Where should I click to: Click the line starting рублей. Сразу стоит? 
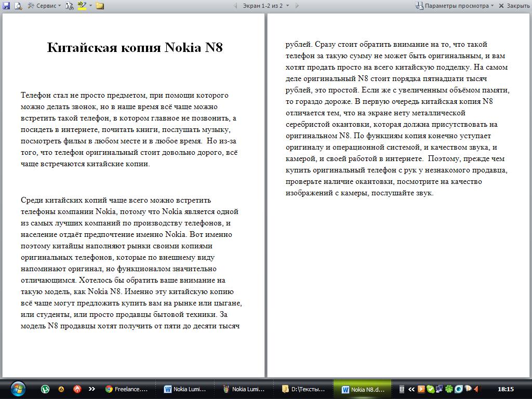[386, 44]
